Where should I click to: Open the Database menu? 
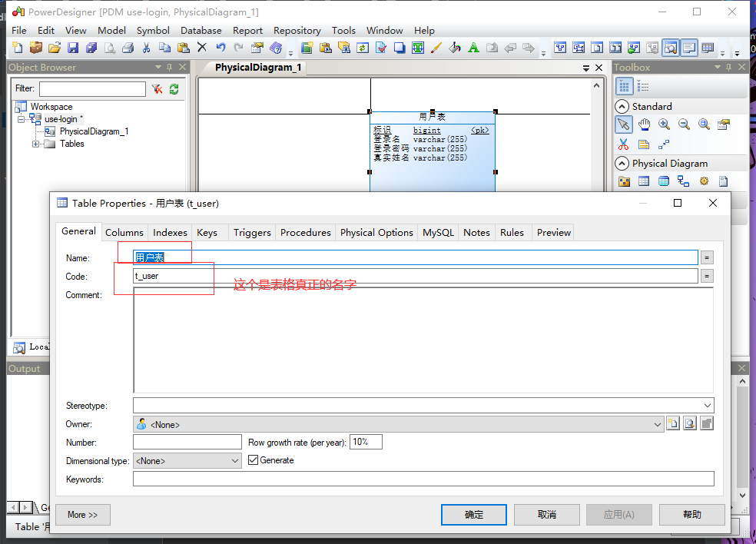[201, 31]
